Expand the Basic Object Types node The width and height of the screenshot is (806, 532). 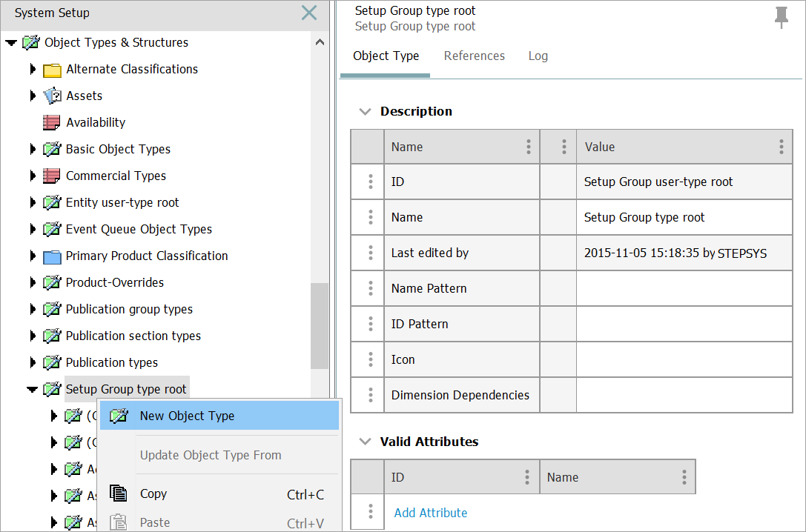33,150
